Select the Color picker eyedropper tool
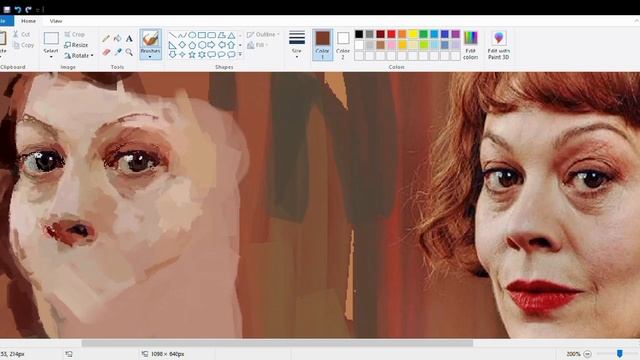 (118, 52)
